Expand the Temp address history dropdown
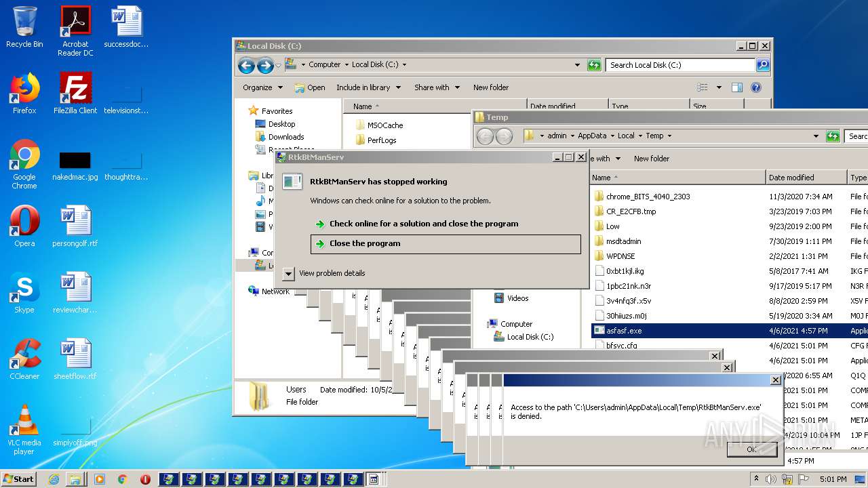Image resolution: width=868 pixels, height=488 pixels. [x=816, y=136]
